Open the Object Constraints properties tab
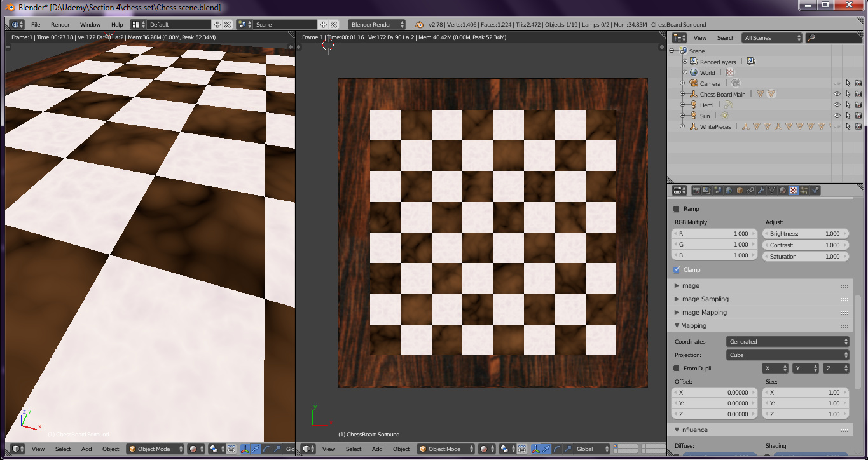 750,191
